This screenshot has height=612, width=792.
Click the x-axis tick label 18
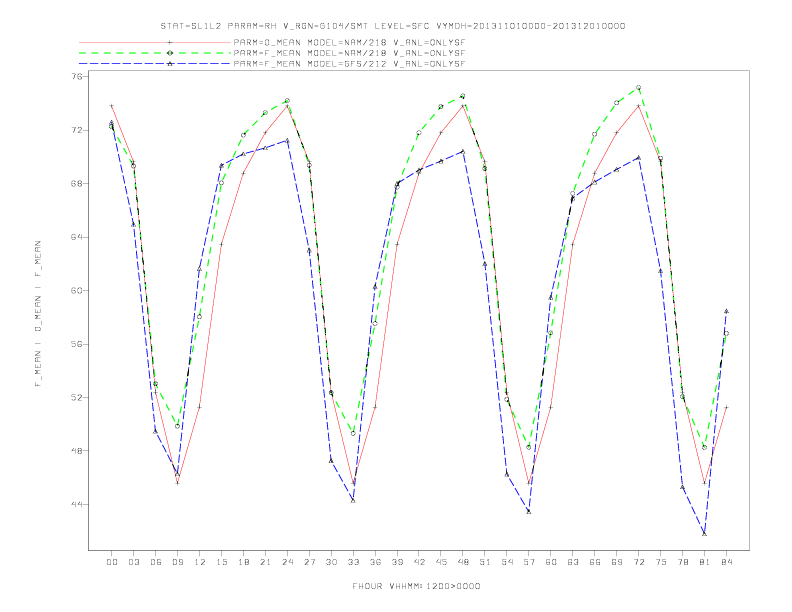(243, 562)
